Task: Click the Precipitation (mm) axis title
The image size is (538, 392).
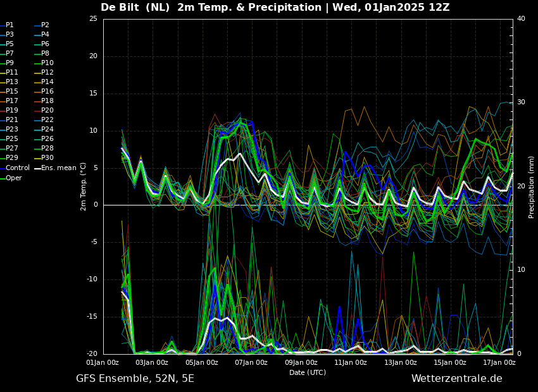Action: point(532,187)
